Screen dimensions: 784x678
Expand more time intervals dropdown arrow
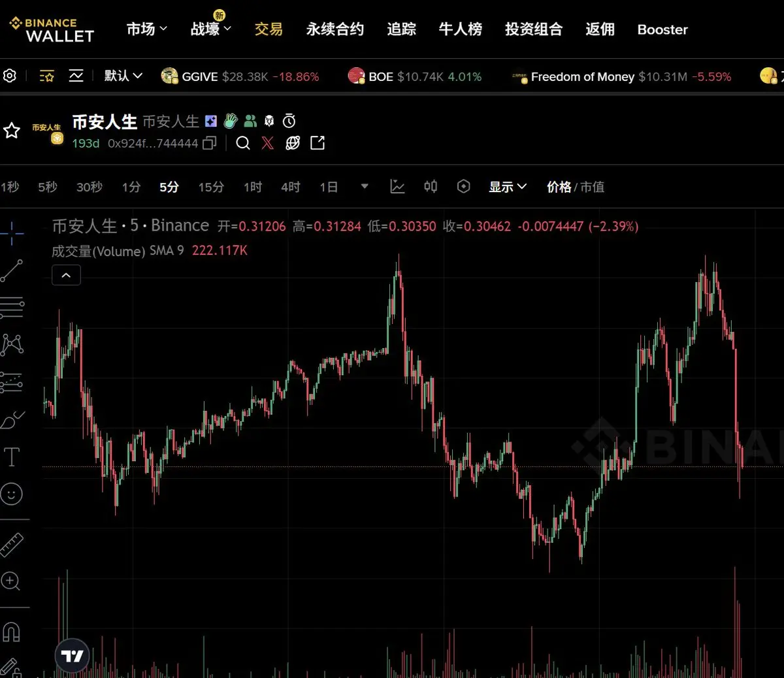[x=365, y=187]
